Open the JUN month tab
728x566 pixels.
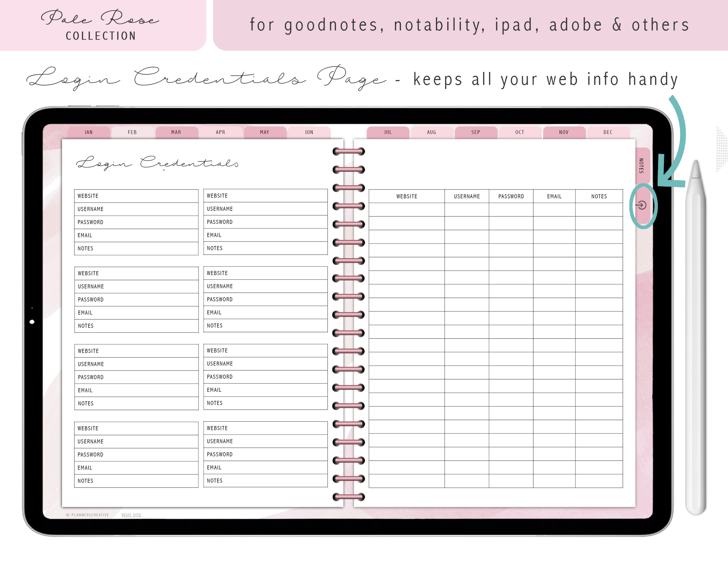(x=309, y=132)
